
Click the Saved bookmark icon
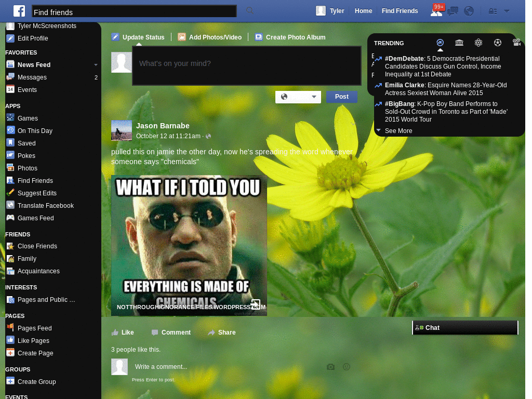click(x=10, y=143)
